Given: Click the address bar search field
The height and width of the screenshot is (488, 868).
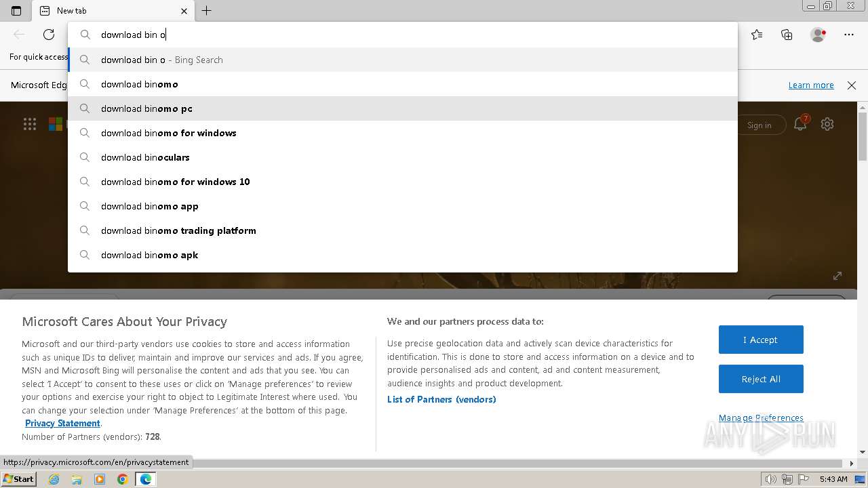Looking at the screenshot, I should tap(403, 35).
